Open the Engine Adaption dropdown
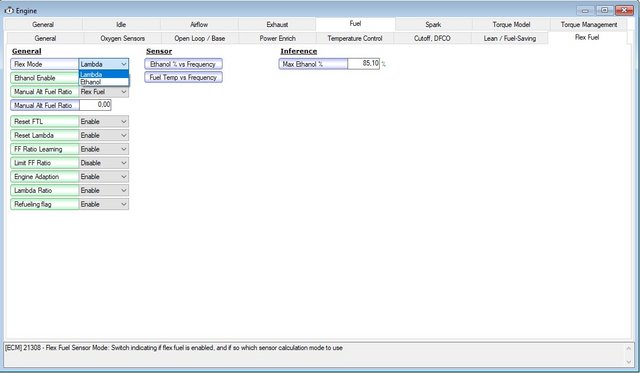This screenshot has height=373, width=640. pyautogui.click(x=124, y=177)
